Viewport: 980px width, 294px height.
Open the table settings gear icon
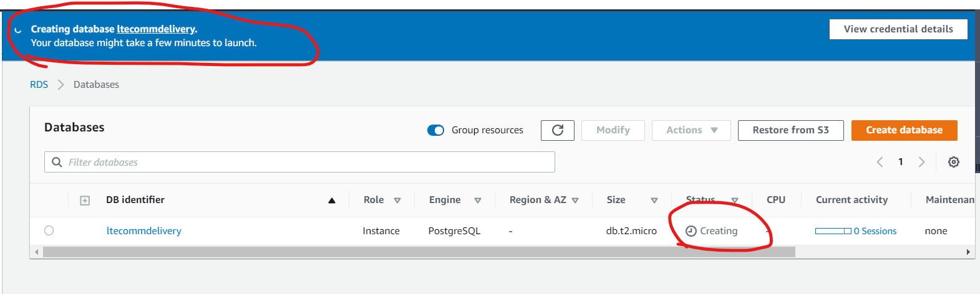(x=953, y=162)
